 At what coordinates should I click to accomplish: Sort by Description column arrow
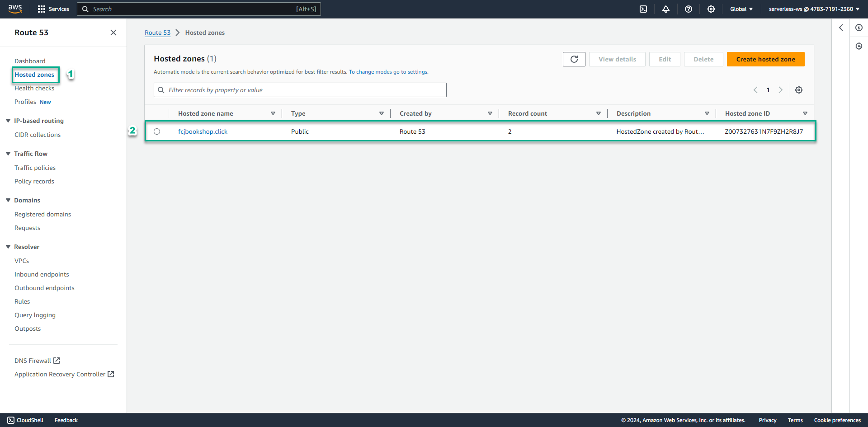(707, 113)
